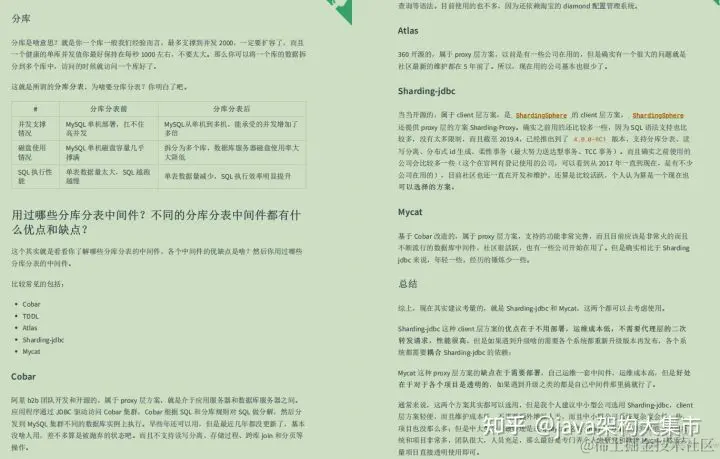Click the Atlas section heading
This screenshot has width=720, height=459.
click(x=408, y=31)
